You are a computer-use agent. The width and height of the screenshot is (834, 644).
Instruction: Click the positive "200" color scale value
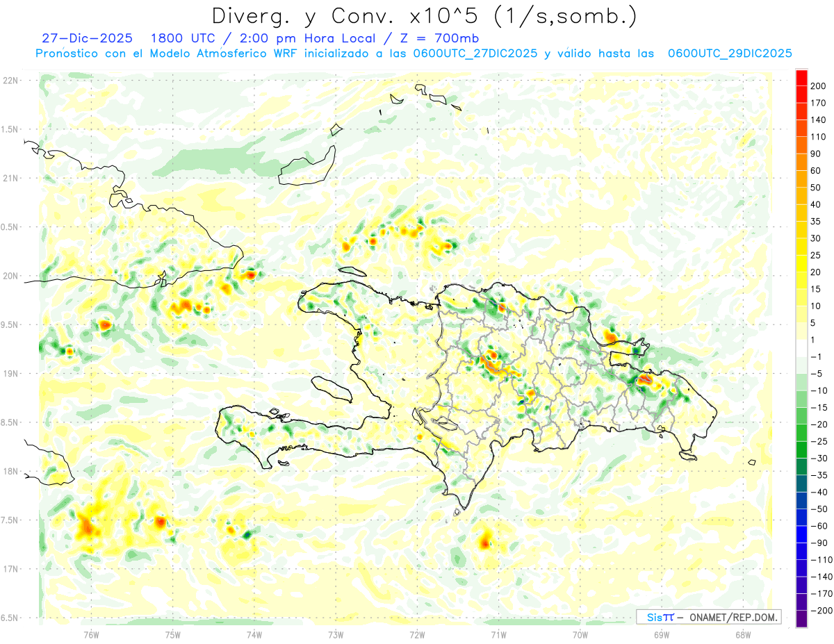click(819, 85)
